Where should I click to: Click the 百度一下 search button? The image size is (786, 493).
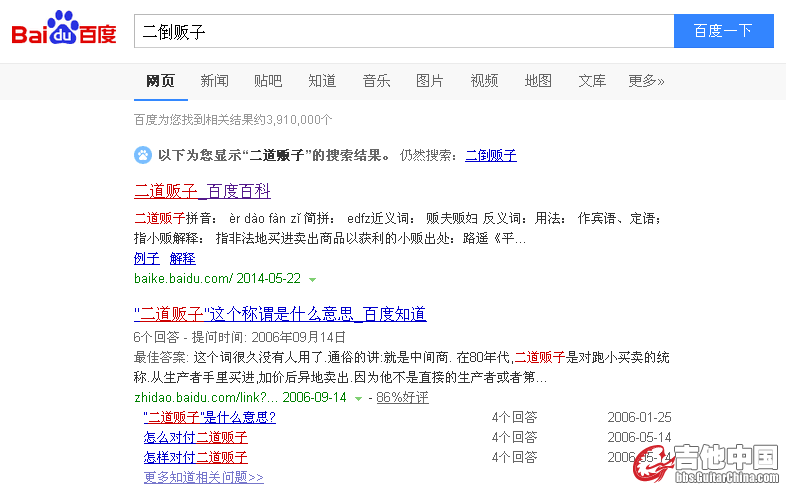point(723,31)
